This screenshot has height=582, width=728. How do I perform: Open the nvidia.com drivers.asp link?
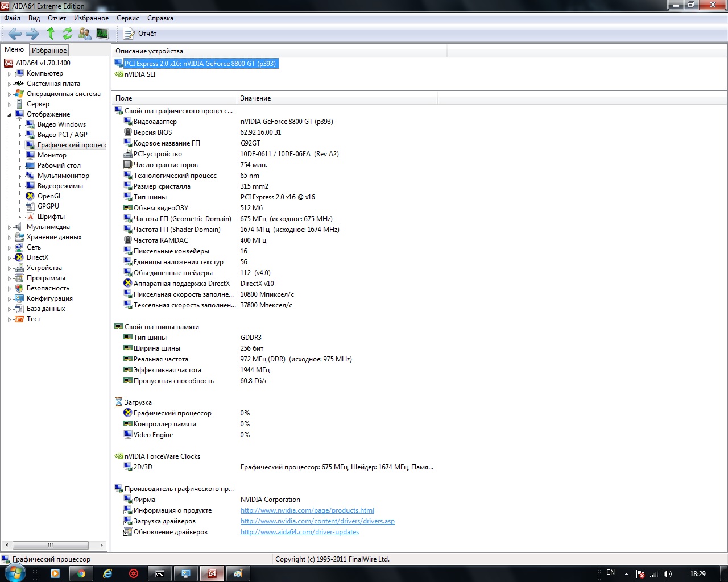(317, 521)
